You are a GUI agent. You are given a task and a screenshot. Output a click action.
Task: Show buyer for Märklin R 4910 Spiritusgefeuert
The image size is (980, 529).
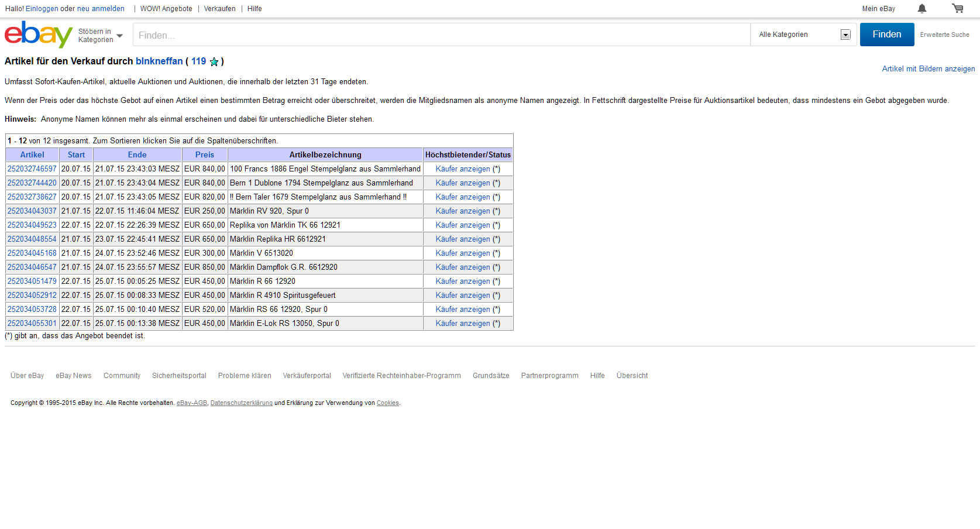(x=463, y=295)
